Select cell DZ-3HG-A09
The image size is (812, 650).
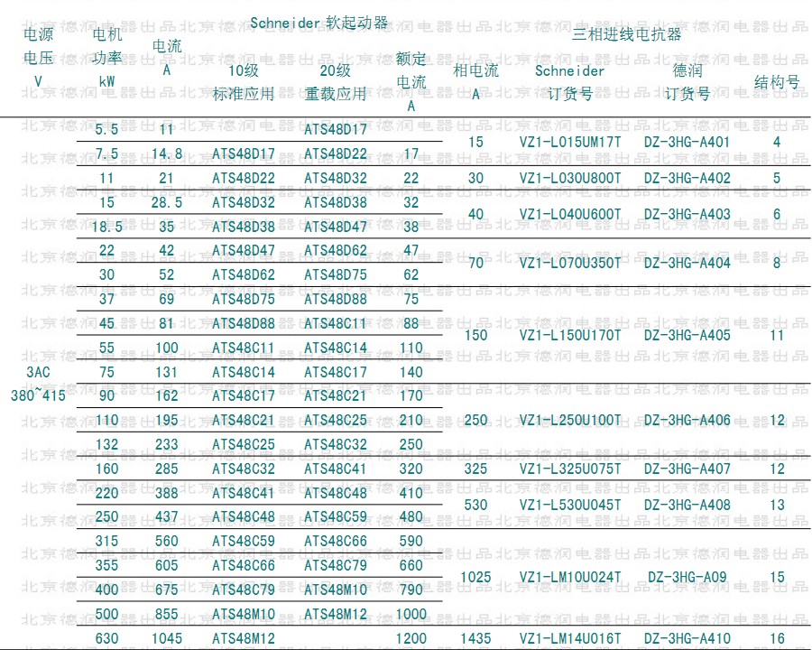(x=687, y=578)
